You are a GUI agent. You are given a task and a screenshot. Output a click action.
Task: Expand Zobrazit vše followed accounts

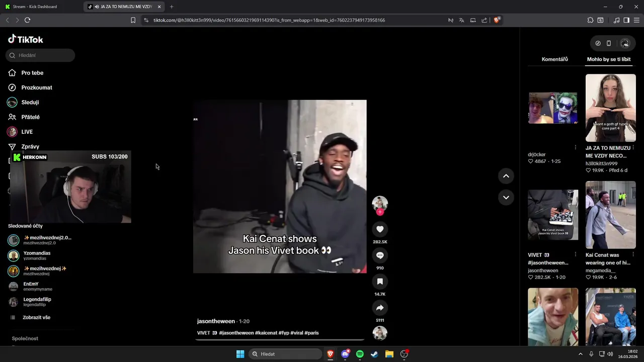point(36,317)
